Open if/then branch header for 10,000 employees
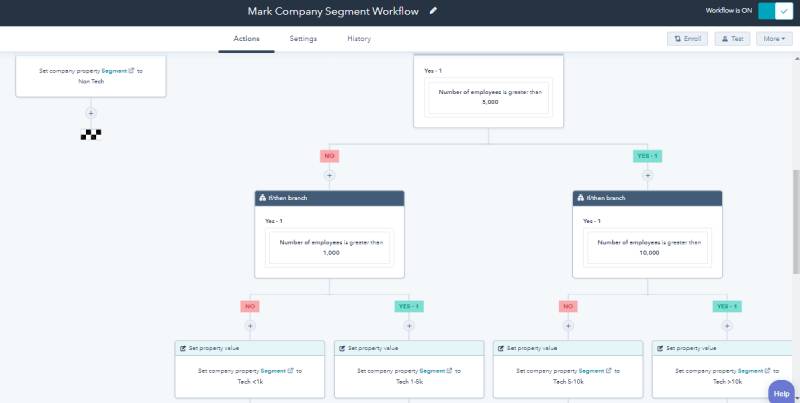 (647, 198)
